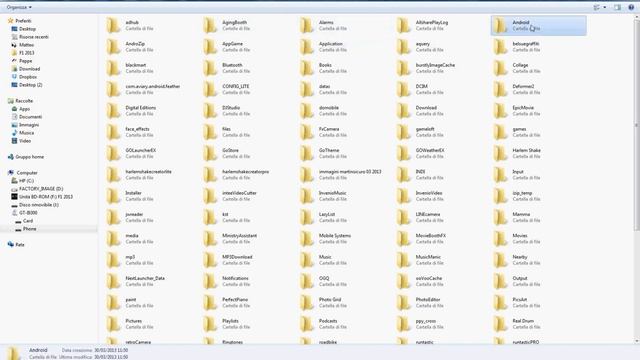Select the gameloft folder icon

[x=403, y=132]
